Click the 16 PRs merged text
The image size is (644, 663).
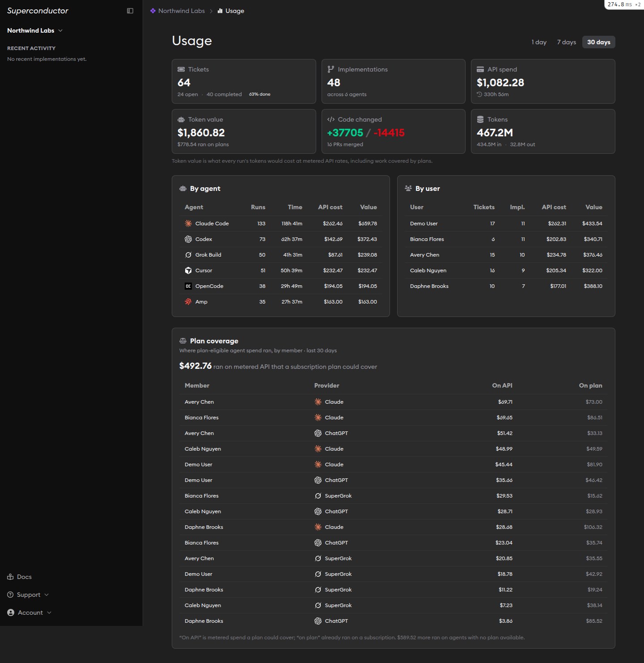pos(345,144)
